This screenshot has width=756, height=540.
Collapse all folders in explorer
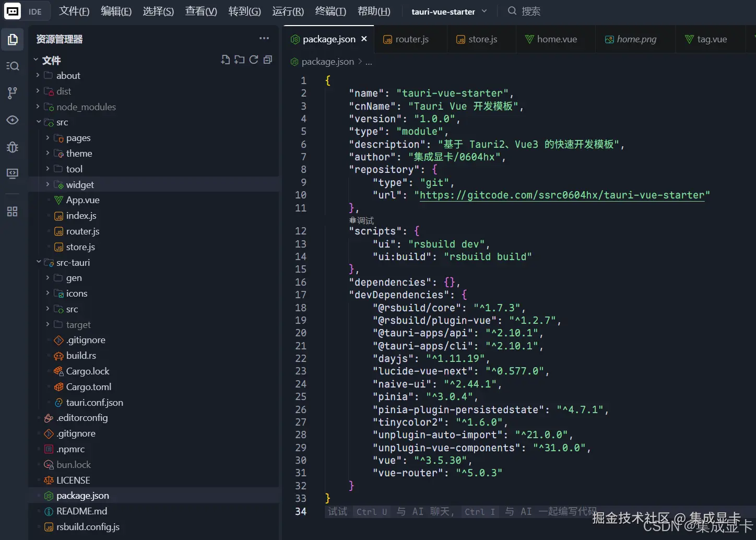point(268,60)
